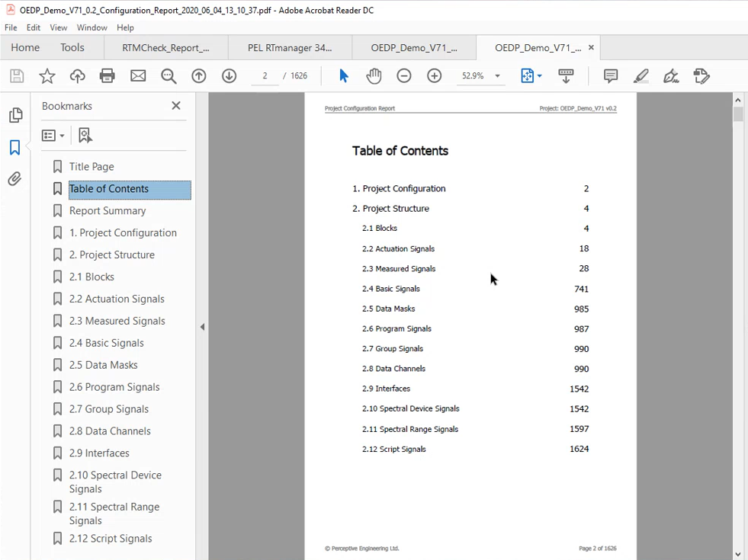748x560 pixels.
Task: Select the Hand tool
Action: click(x=374, y=75)
